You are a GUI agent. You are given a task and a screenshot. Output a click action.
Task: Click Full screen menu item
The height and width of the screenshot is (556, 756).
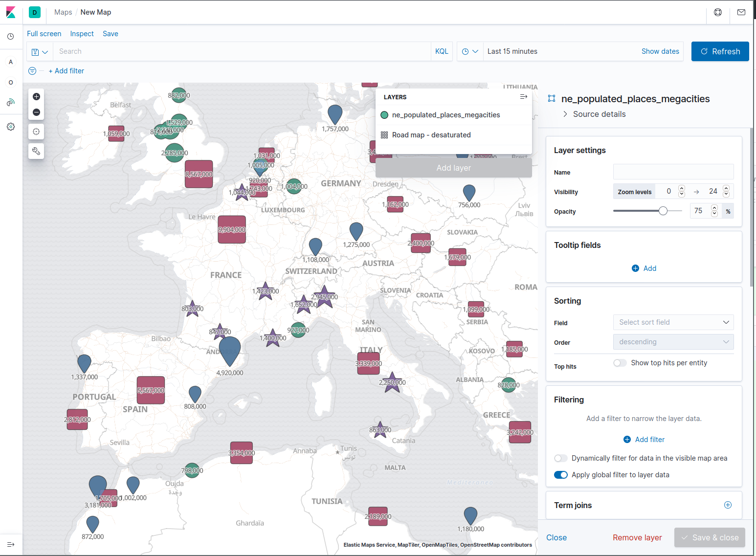[44, 34]
